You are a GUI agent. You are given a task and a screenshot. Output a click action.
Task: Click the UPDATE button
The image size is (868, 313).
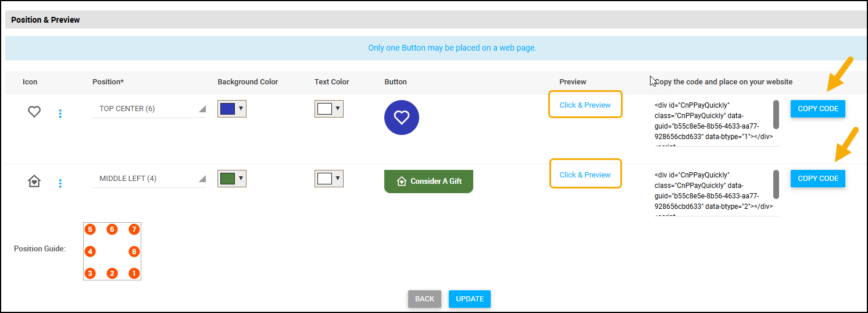click(470, 299)
